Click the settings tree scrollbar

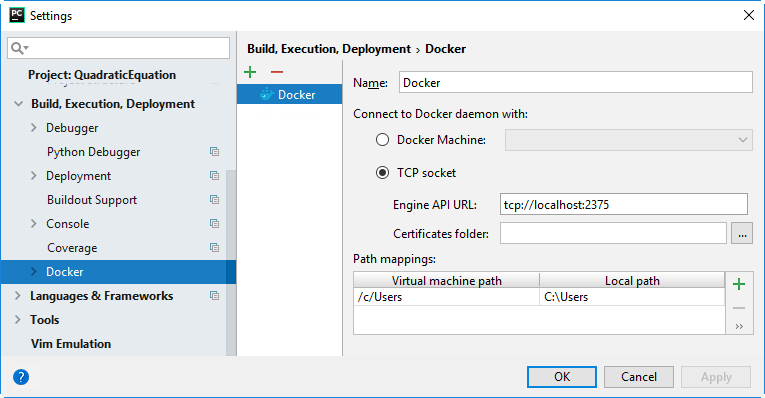(231, 262)
